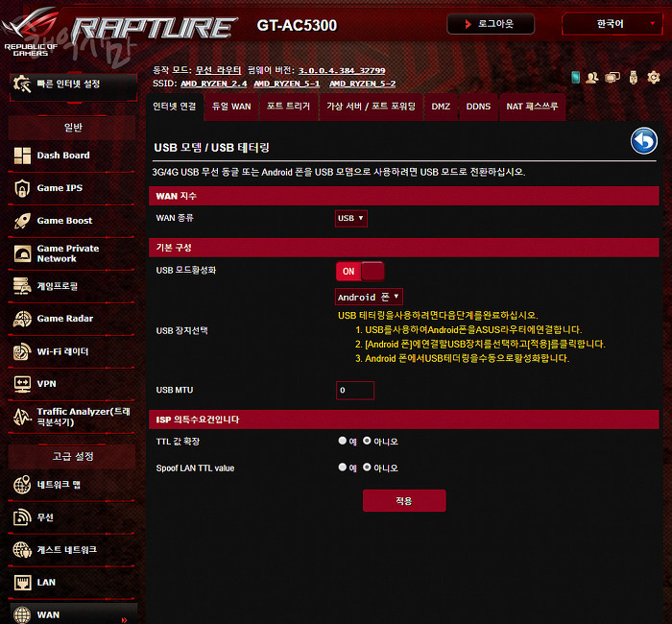Click the 적용 apply button

coord(404,500)
